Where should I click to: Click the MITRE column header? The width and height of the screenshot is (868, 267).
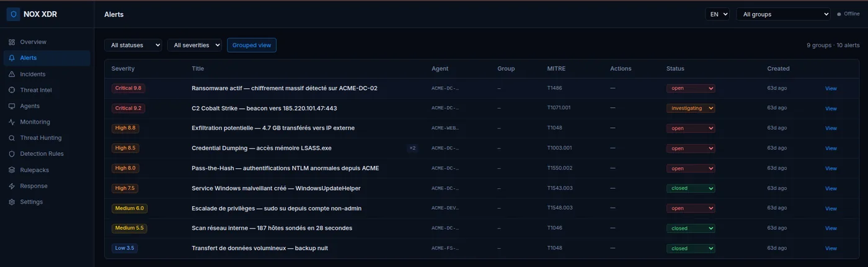coord(556,68)
